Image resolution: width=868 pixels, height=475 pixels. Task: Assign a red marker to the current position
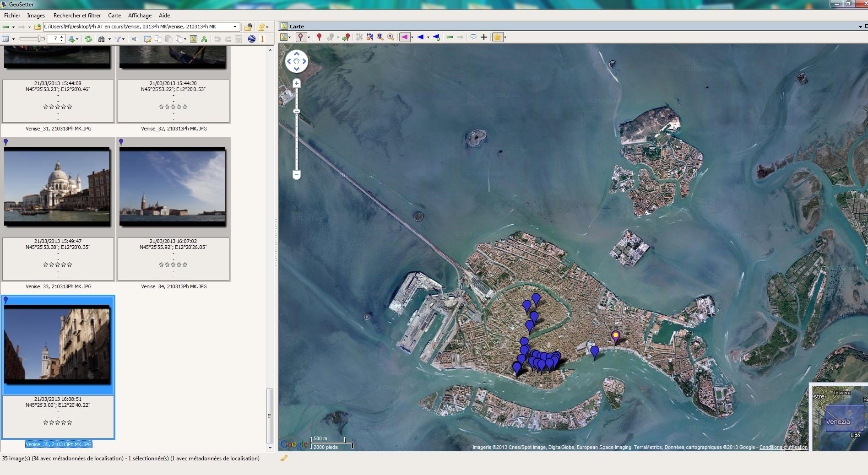[319, 37]
